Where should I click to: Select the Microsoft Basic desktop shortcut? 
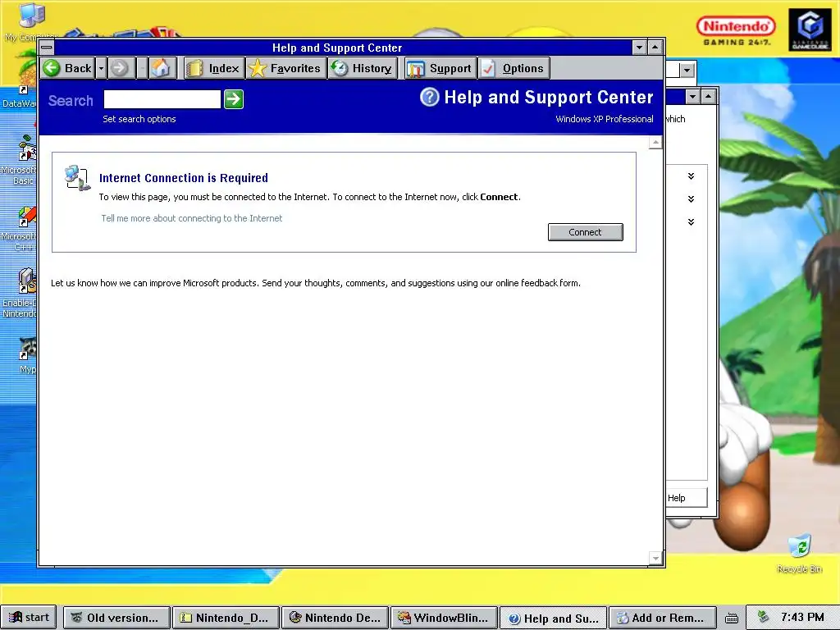21,160
